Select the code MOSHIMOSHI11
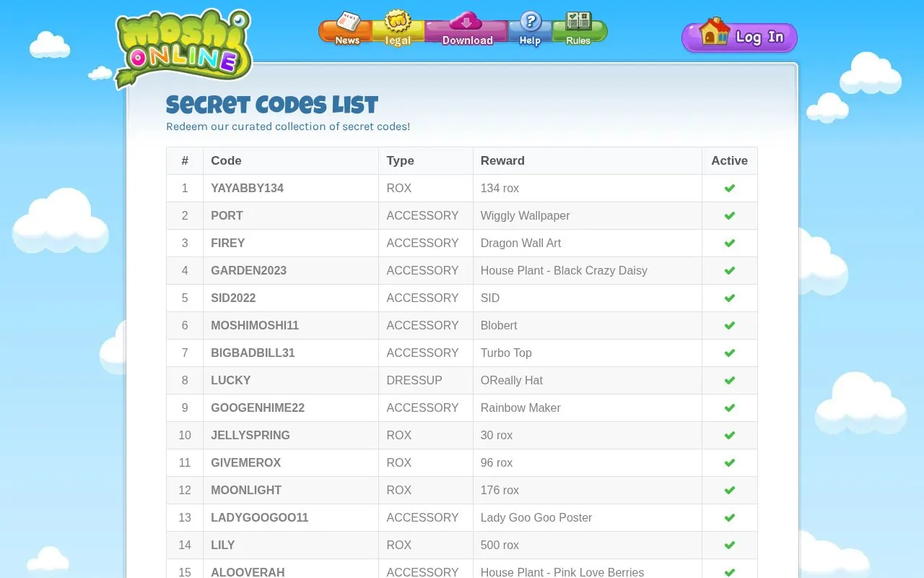Image resolution: width=924 pixels, height=578 pixels. tap(255, 325)
